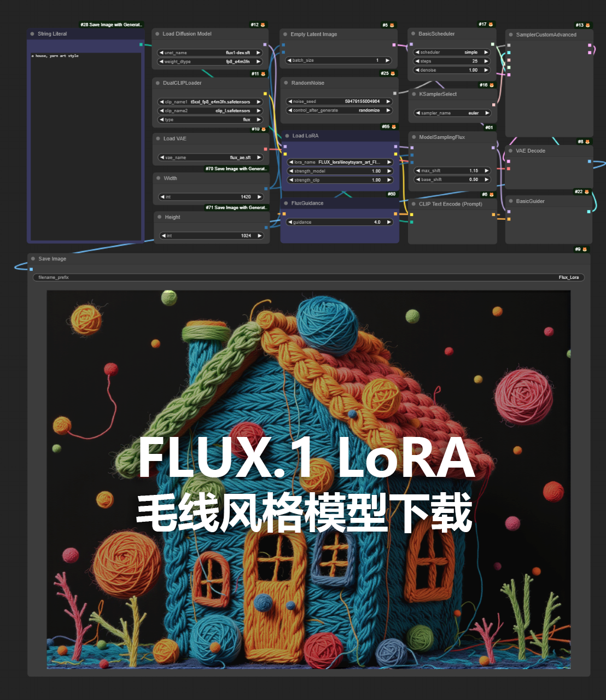Click the #6 fox badge above CLIP Text Encode
The image size is (606, 700).
488,195
